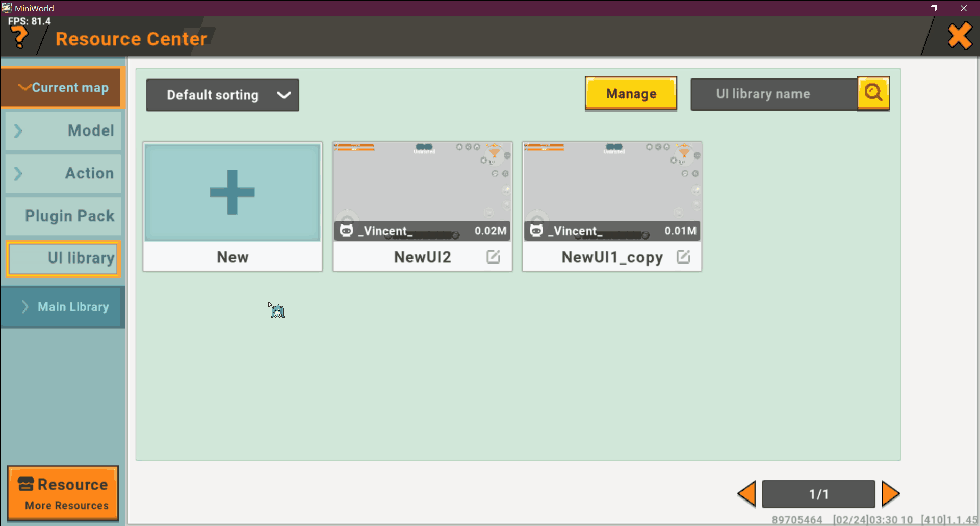
Task: Click the Manage button
Action: coord(631,93)
